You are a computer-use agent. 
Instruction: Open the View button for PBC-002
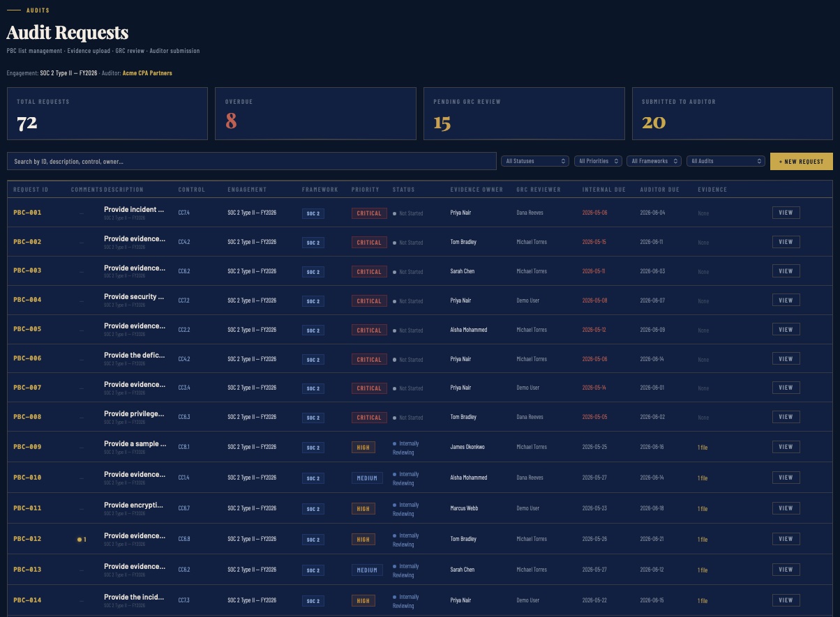click(786, 242)
